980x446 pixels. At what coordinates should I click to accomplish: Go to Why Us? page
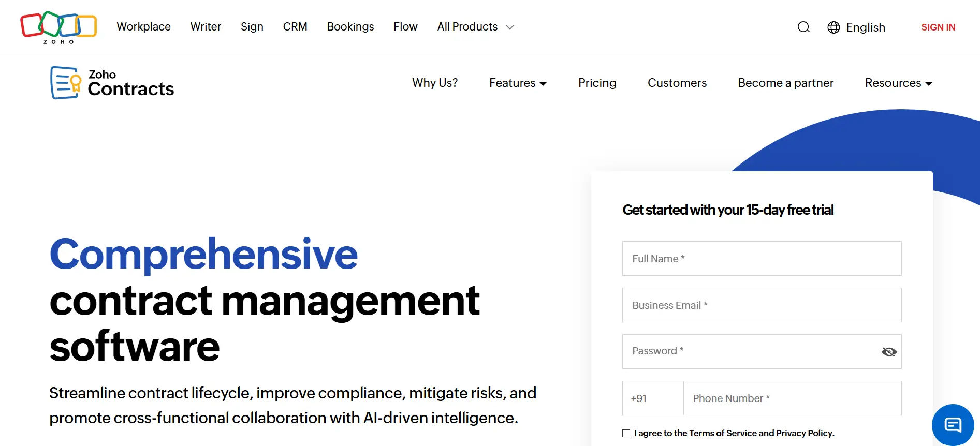435,83
